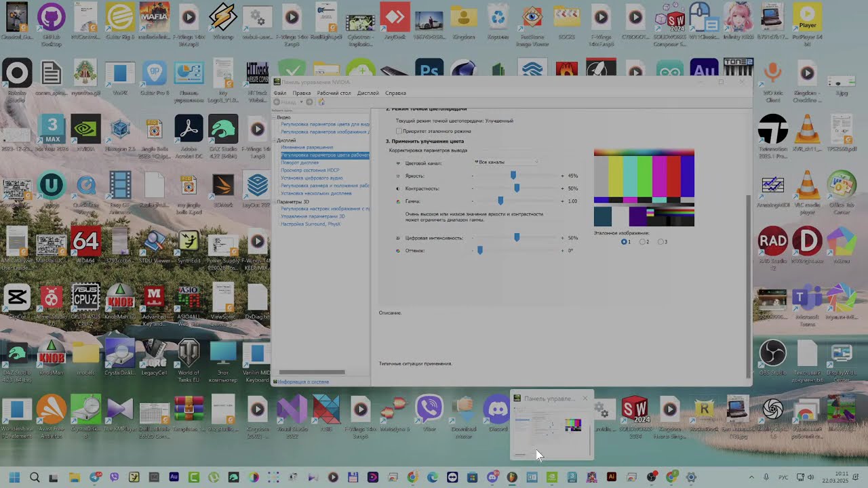Select reference image radio button 1

624,242
